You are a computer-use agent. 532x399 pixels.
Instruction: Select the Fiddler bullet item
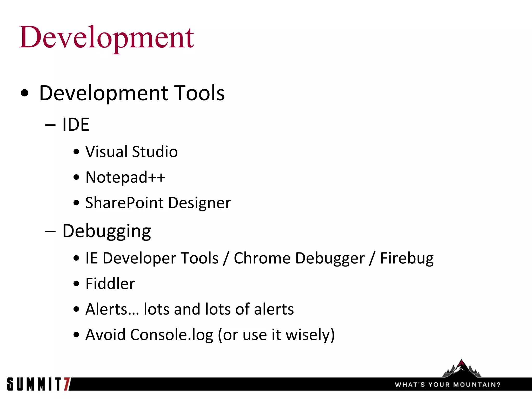110,283
